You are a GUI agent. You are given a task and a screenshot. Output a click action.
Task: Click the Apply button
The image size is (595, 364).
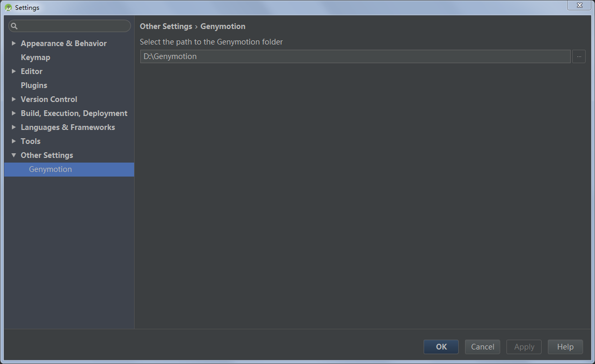point(524,346)
